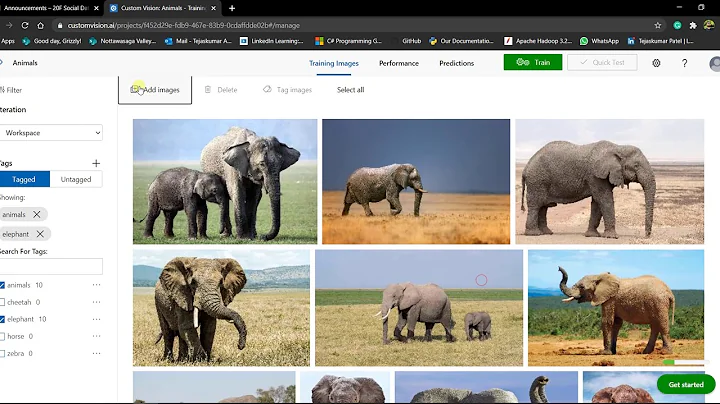Viewport: 720px width, 404px height.
Task: Click the Quick Test button
Action: (602, 62)
